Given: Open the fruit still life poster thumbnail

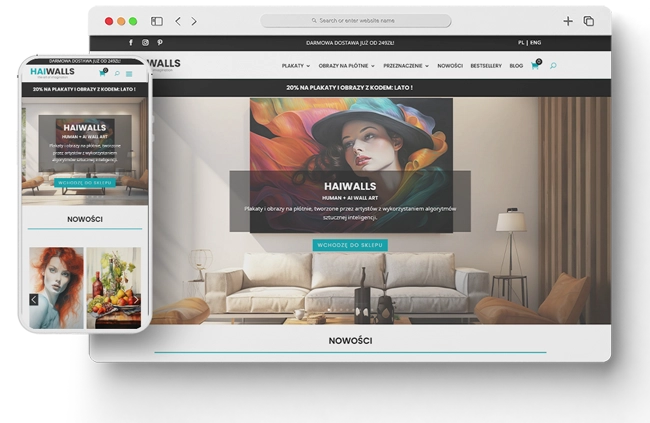Looking at the screenshot, I should [x=114, y=288].
